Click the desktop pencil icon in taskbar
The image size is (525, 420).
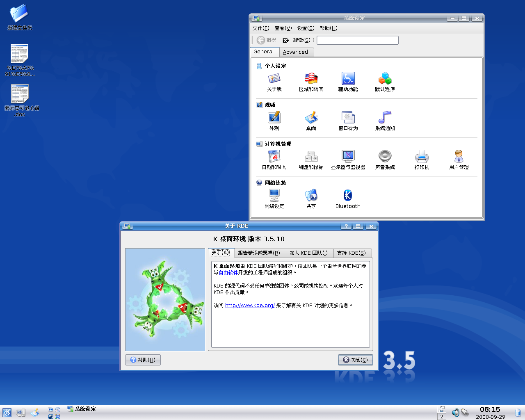[35, 413]
